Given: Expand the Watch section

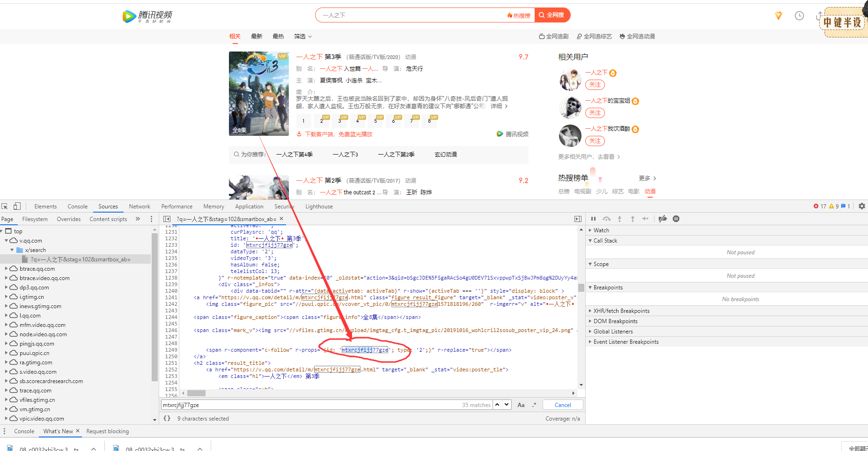Looking at the screenshot, I should [x=590, y=230].
